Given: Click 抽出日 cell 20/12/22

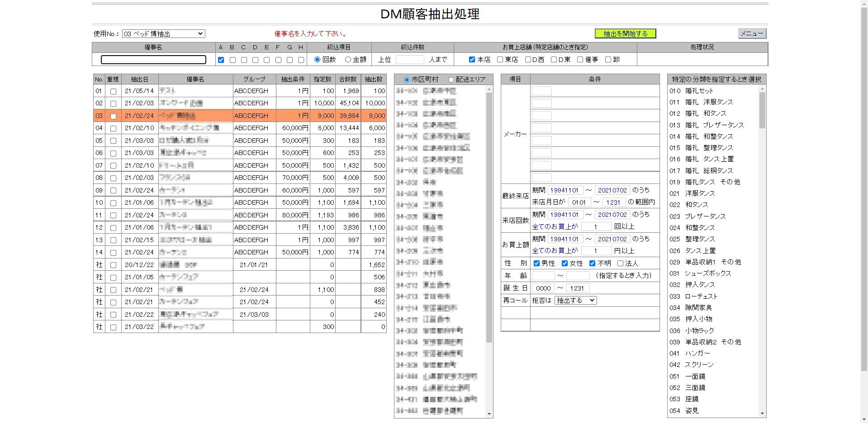Looking at the screenshot, I should (x=139, y=265).
